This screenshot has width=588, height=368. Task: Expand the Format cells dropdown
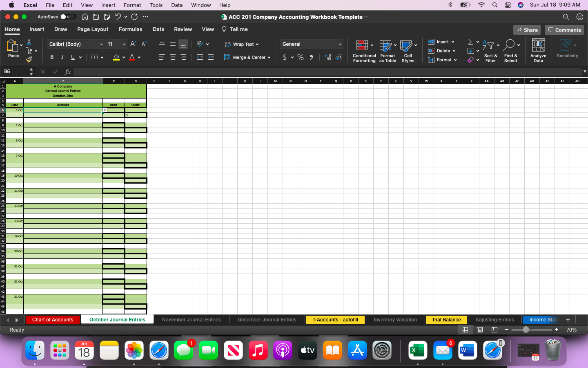(455, 60)
